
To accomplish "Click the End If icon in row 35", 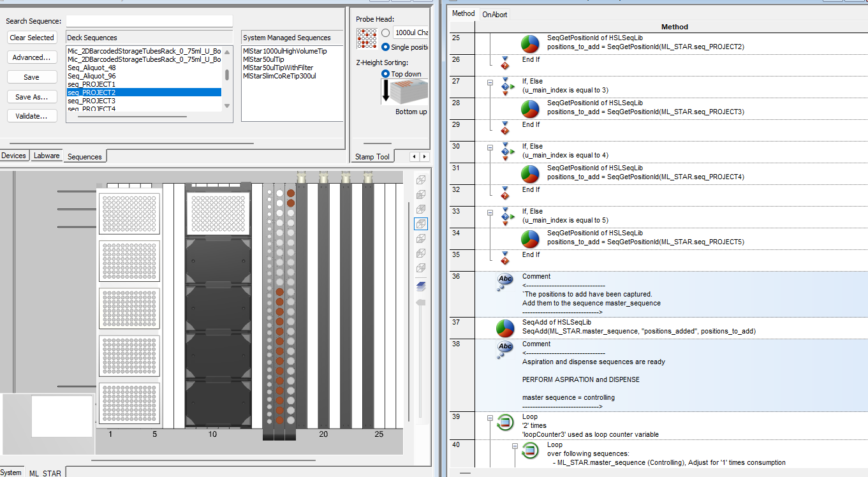I will point(505,257).
